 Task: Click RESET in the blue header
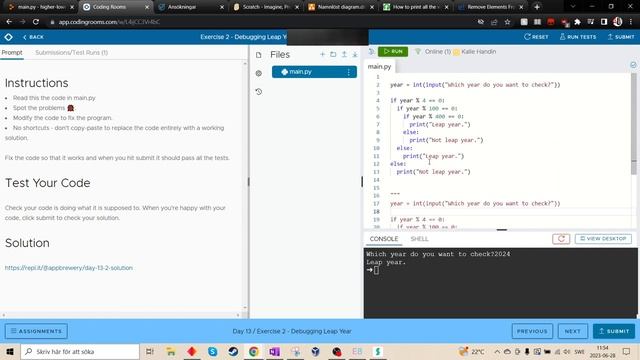pyautogui.click(x=536, y=37)
